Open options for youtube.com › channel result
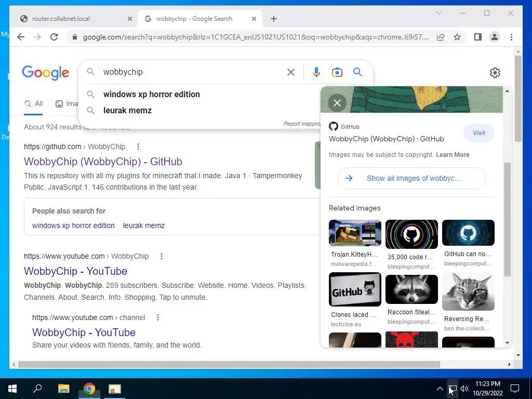Viewport: 532px width, 399px height. pos(158,317)
